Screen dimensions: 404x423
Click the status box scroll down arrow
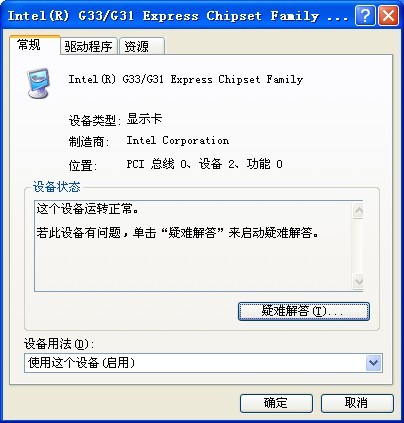tap(359, 281)
